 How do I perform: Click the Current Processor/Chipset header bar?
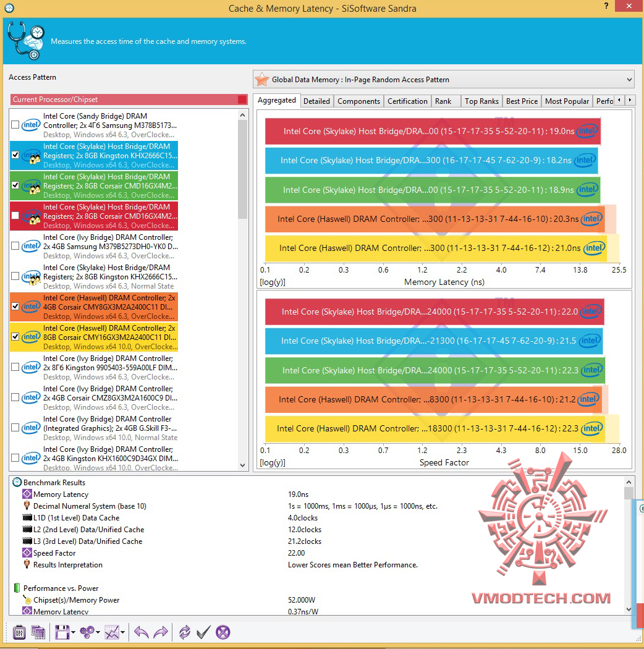click(x=129, y=100)
